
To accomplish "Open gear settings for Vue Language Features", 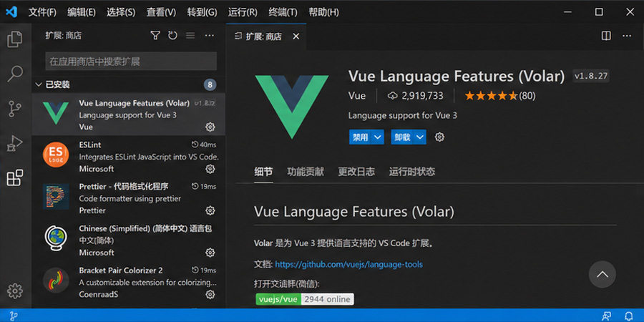I will pos(210,127).
